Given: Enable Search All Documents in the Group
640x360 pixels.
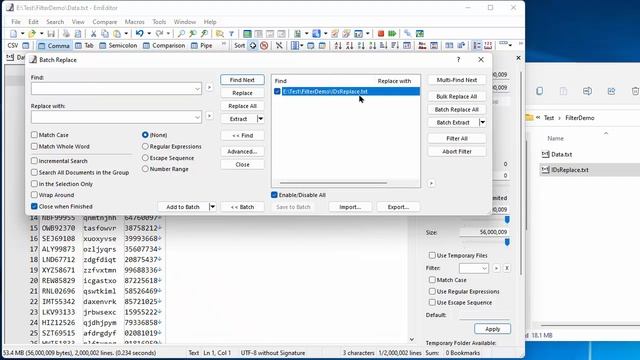Looking at the screenshot, I should pyautogui.click(x=34, y=172).
